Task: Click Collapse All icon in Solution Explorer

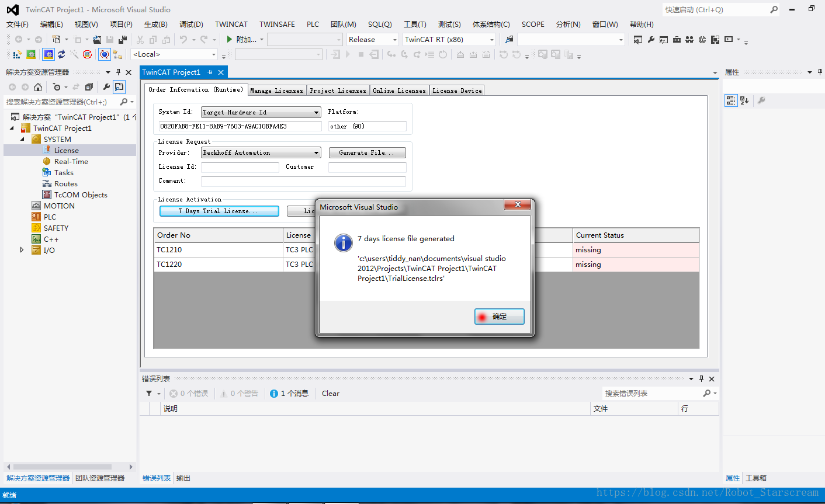Action: click(x=89, y=87)
